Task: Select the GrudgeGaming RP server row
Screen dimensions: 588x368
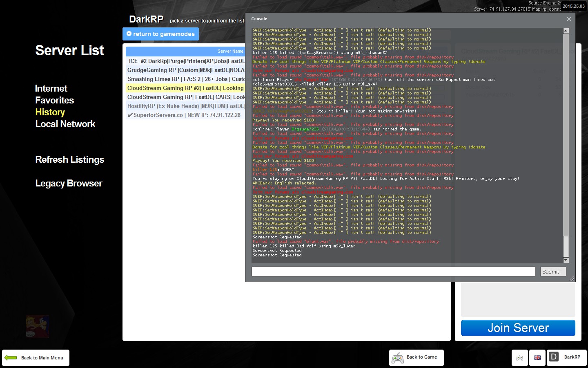Action: pyautogui.click(x=185, y=70)
